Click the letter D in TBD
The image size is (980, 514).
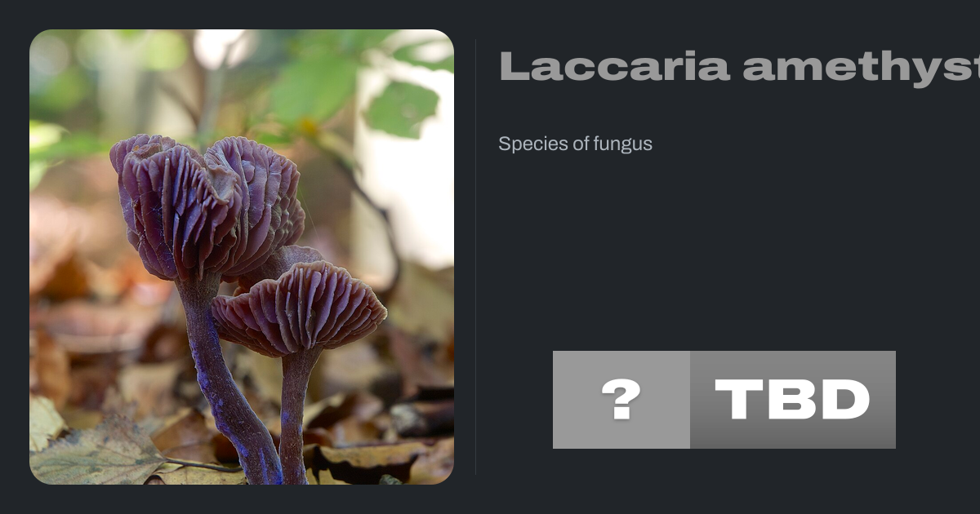point(844,400)
